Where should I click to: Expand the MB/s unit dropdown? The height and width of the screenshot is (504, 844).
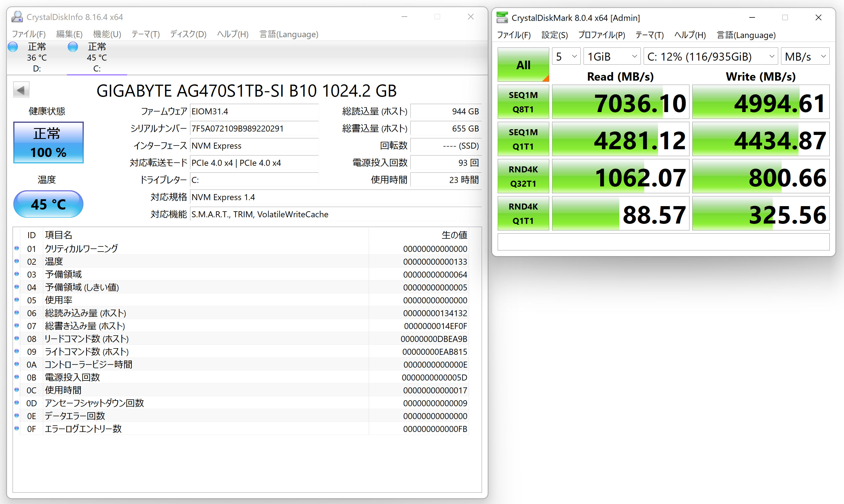[x=805, y=56]
